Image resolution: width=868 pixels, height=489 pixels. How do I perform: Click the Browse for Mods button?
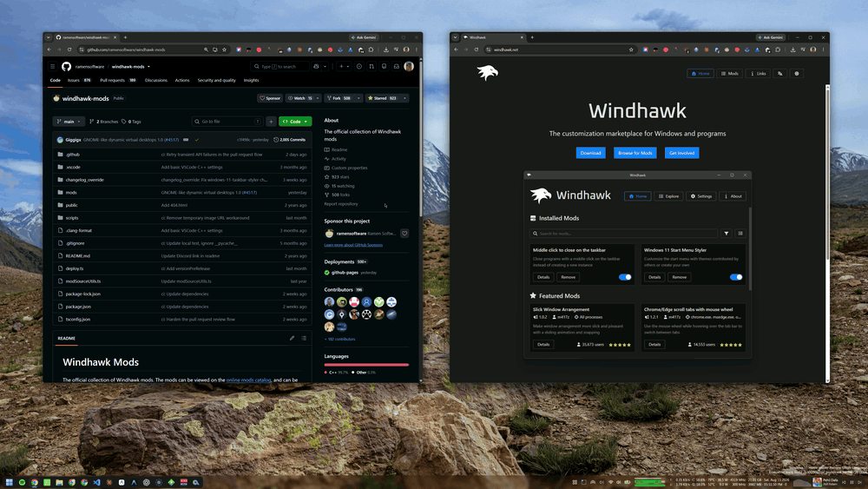pyautogui.click(x=635, y=153)
